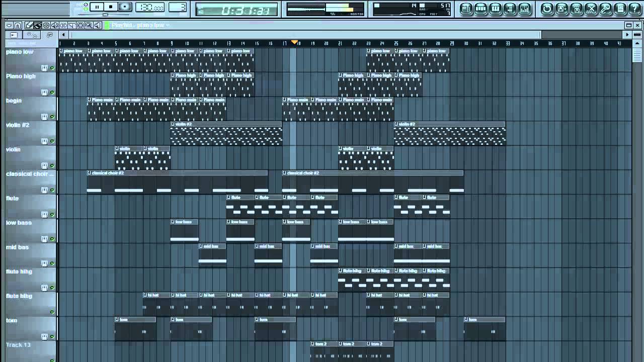Open clip menu of tom at bar 5
The image size is (644, 362).
[x=117, y=319]
